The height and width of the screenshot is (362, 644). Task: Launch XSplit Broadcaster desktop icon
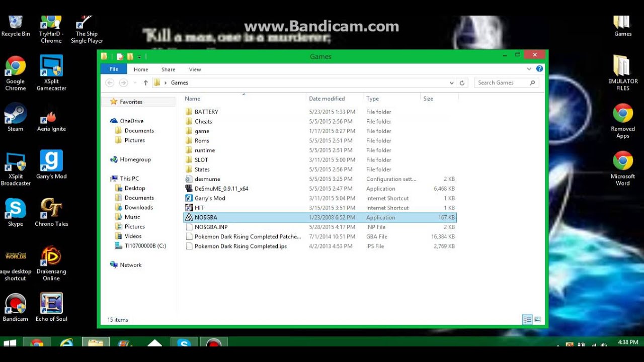point(16,168)
